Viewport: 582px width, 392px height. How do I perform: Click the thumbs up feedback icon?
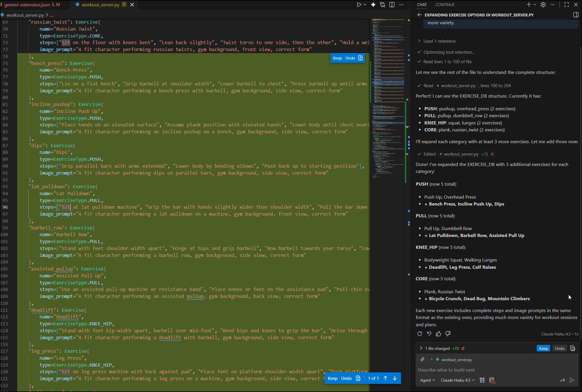click(439, 334)
